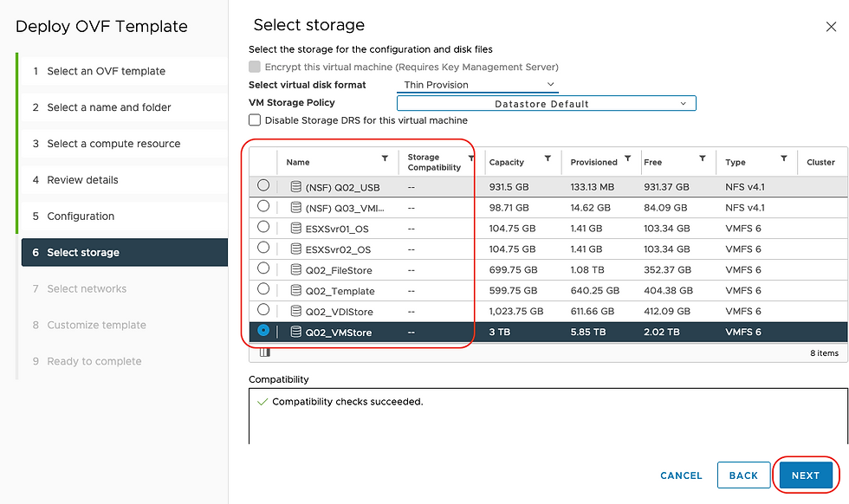Open the VM Storage Policy dropdown
Screen dimensions: 849x504
pyautogui.click(x=547, y=103)
